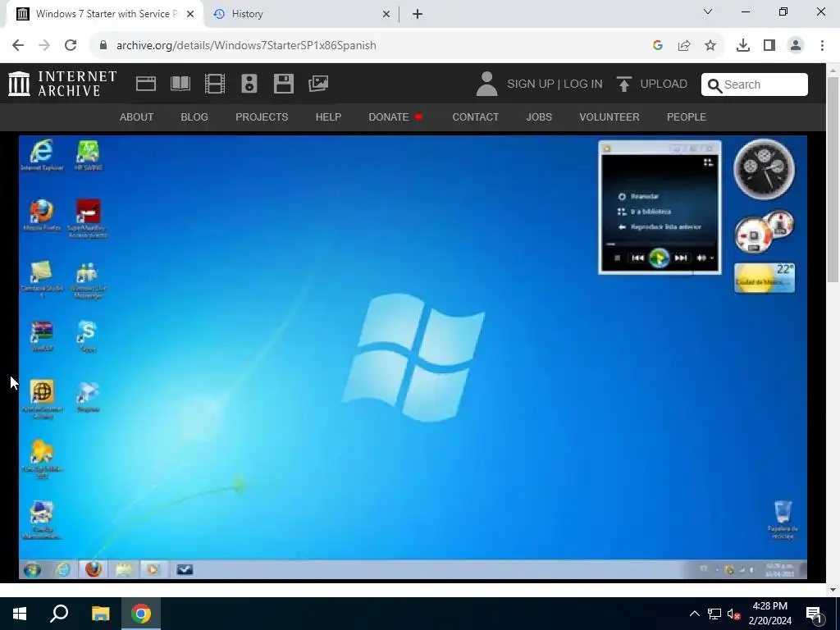Image resolution: width=840 pixels, height=630 pixels.
Task: View site information via lock icon
Action: click(103, 45)
